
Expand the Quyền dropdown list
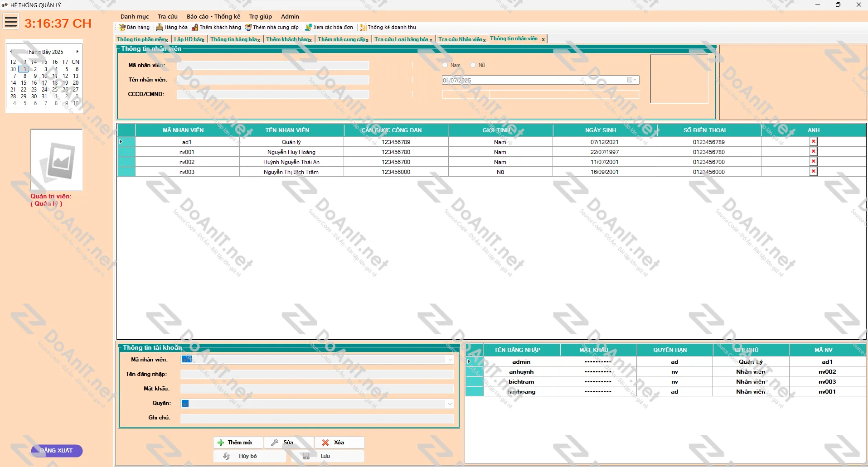pyautogui.click(x=450, y=404)
